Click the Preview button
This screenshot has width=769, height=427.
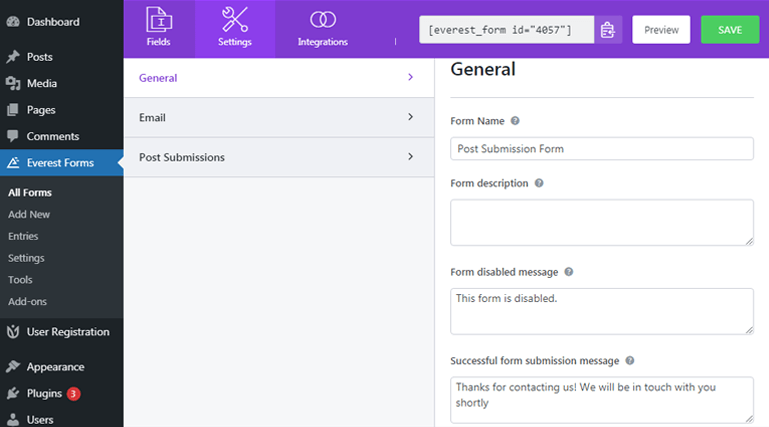pos(661,30)
